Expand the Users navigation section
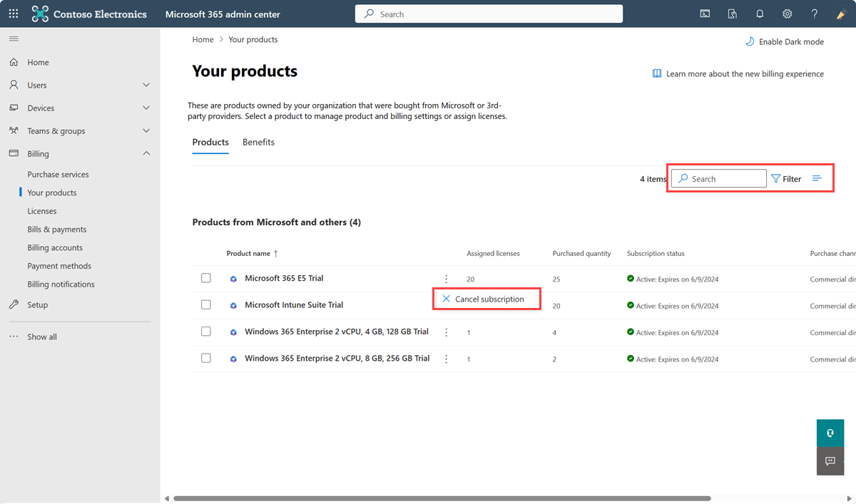This screenshot has height=504, width=856. coord(146,85)
